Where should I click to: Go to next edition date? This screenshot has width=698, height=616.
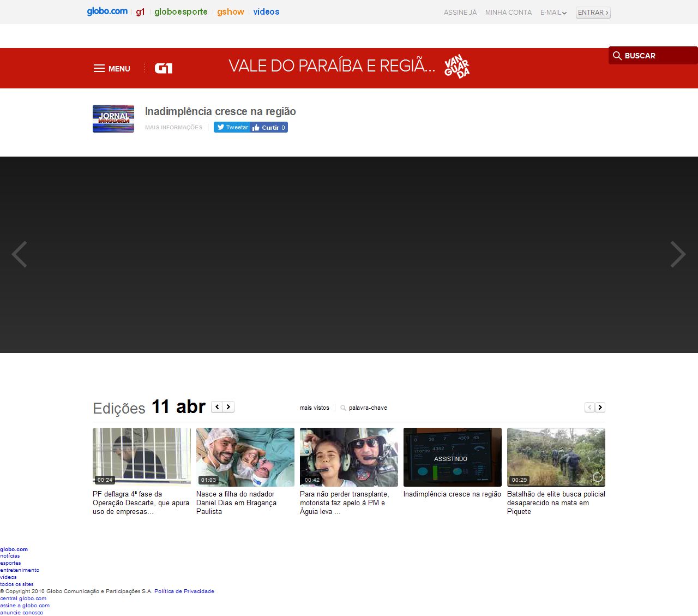coord(228,406)
